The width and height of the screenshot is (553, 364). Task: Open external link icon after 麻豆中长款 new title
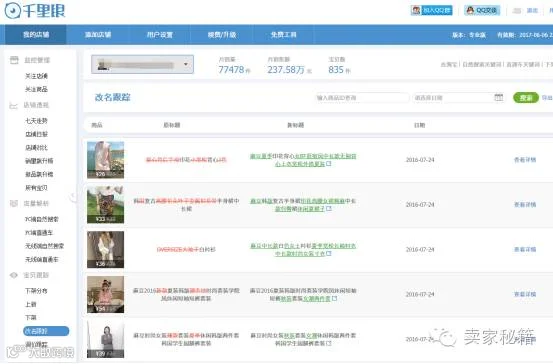pyautogui.click(x=329, y=254)
